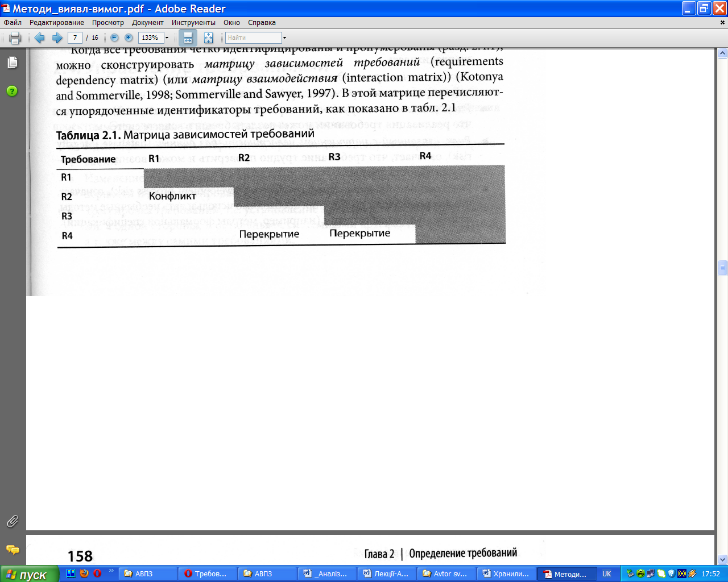Switch to the Хранили... taskbar window

[x=506, y=574]
